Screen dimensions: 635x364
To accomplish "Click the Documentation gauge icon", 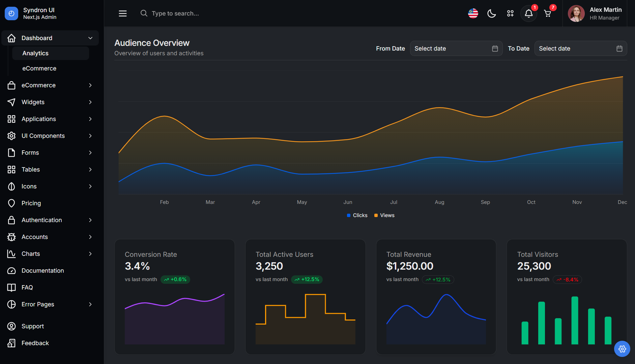I will coord(11,271).
